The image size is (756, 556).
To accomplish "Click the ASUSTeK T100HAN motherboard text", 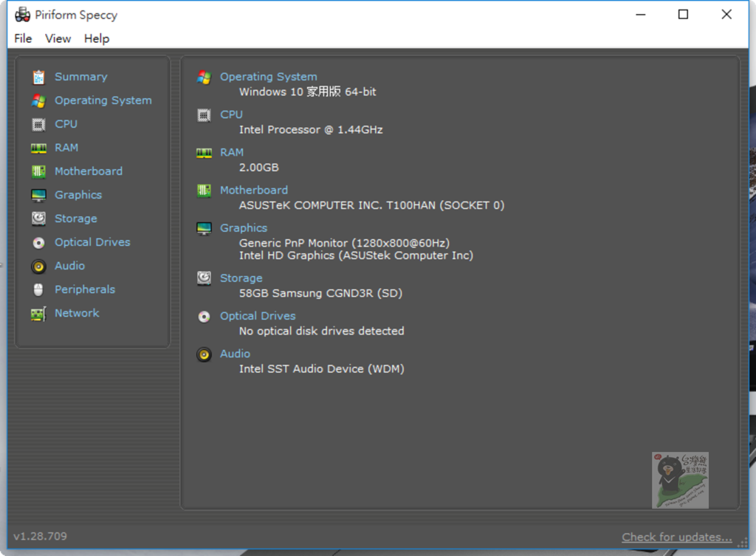I will click(372, 205).
